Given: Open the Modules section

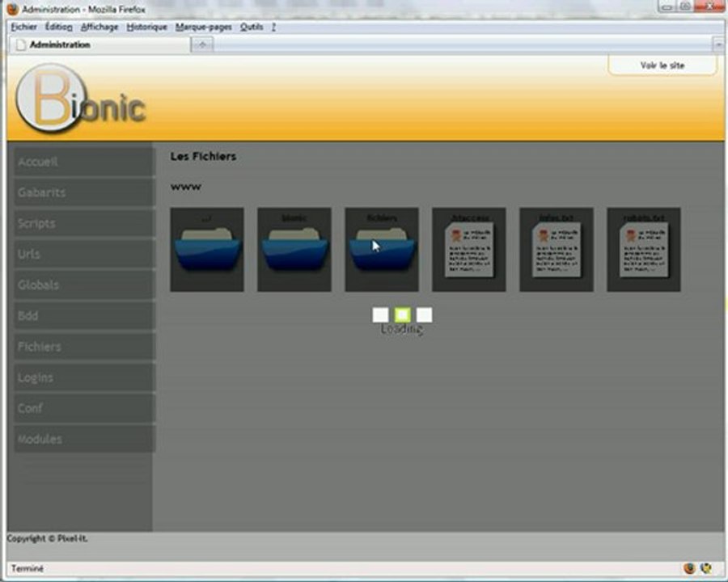Looking at the screenshot, I should [84, 439].
